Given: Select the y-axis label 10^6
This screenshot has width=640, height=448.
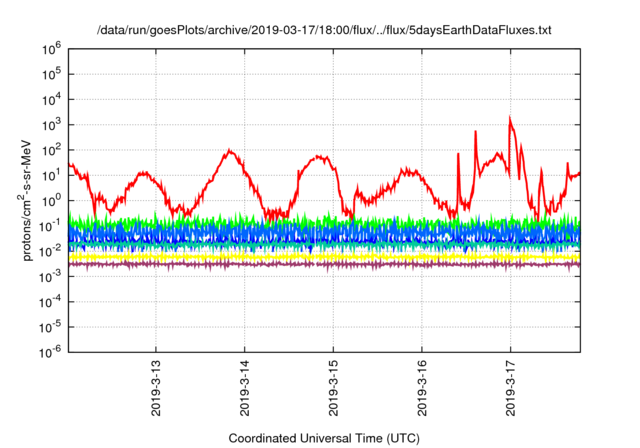Looking at the screenshot, I should coord(52,49).
